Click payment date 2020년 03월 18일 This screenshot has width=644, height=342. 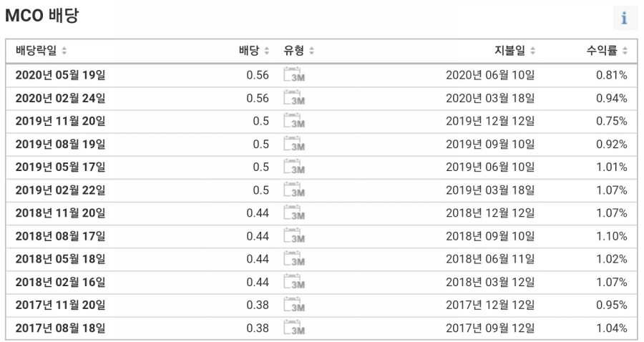coord(490,98)
